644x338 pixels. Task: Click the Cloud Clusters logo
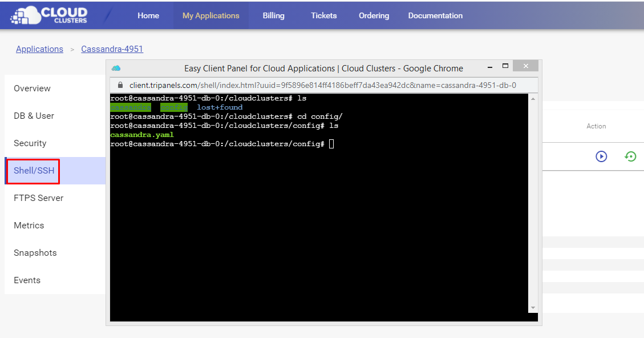tap(49, 15)
